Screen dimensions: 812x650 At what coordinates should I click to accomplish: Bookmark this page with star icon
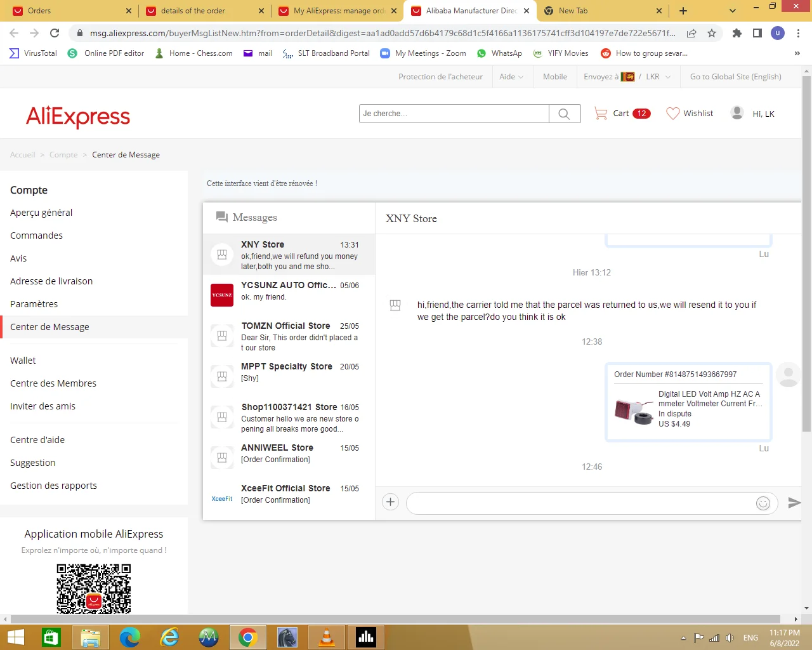(x=712, y=33)
